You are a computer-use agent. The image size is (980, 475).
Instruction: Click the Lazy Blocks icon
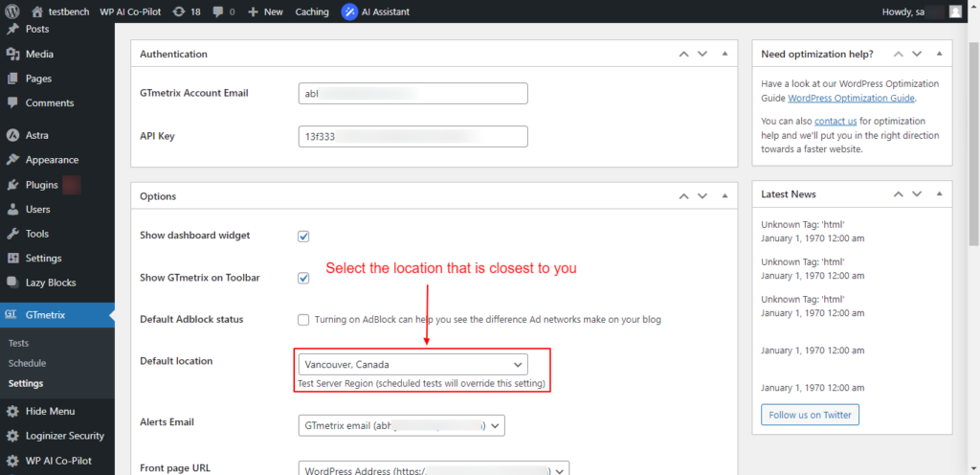tap(12, 283)
